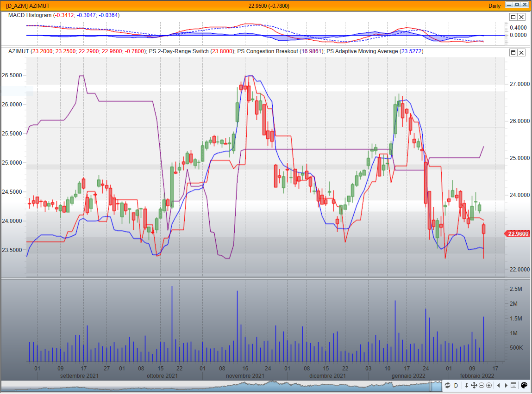The image size is (532, 394).
Task: Click the red 22.9600 current price tag
Action: tap(517, 234)
